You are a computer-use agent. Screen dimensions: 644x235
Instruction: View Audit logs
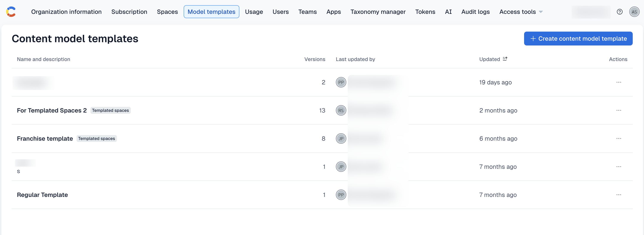point(475,12)
